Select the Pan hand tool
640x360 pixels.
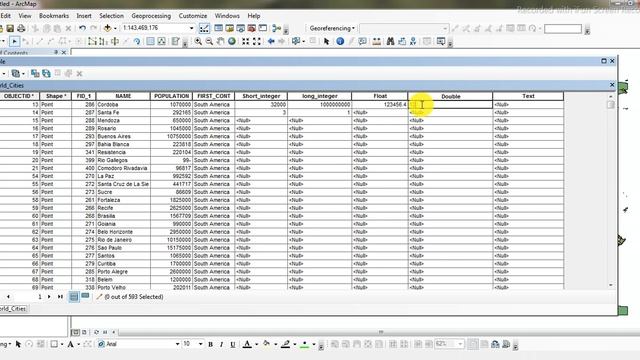220,41
